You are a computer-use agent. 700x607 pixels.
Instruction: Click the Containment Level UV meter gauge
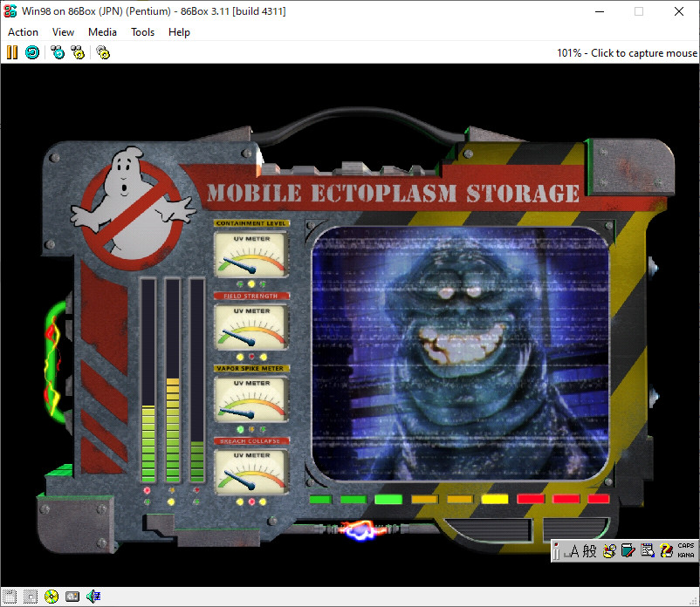coord(251,255)
